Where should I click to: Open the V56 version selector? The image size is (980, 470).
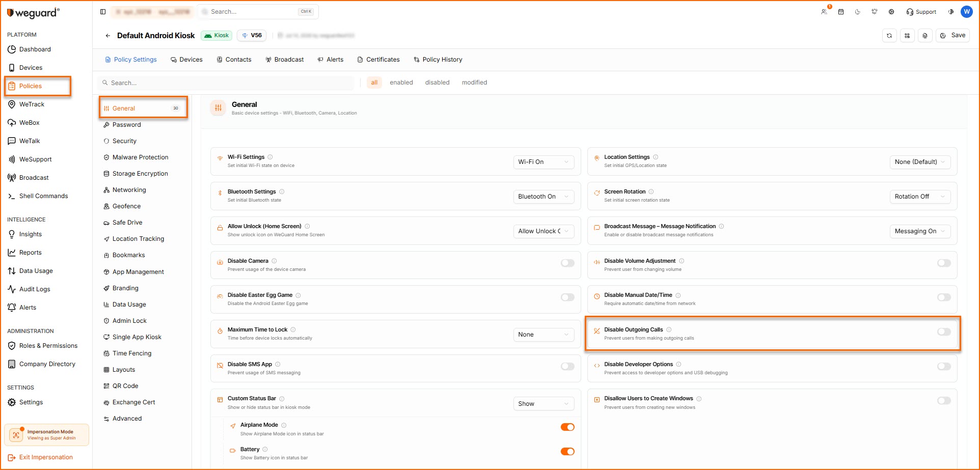click(252, 36)
